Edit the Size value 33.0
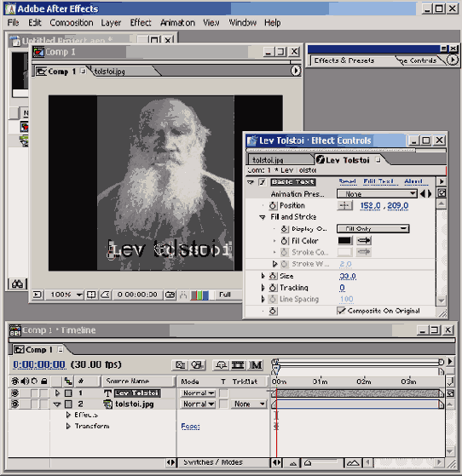 pyautogui.click(x=348, y=276)
